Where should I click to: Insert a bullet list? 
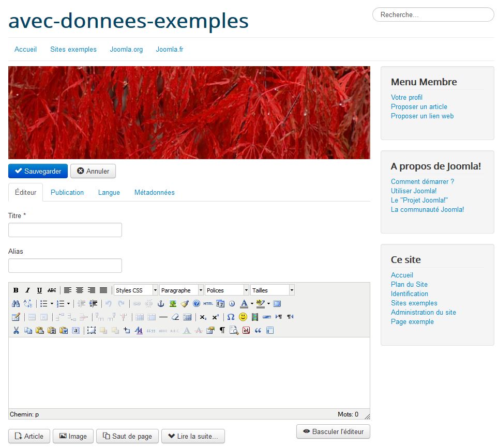point(44,304)
